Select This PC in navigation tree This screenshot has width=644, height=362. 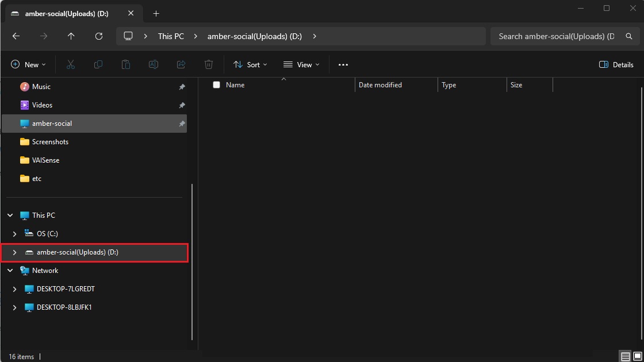[x=94, y=215]
